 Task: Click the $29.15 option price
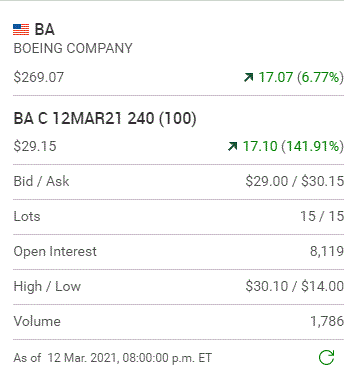(x=35, y=146)
